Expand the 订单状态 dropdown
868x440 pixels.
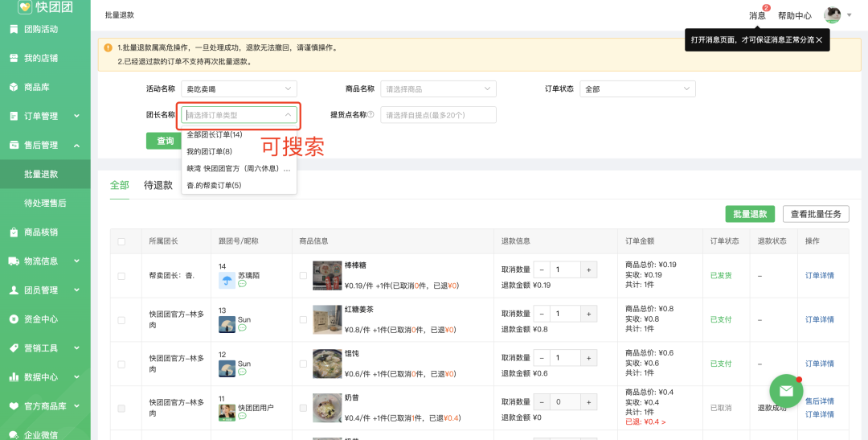pos(638,89)
